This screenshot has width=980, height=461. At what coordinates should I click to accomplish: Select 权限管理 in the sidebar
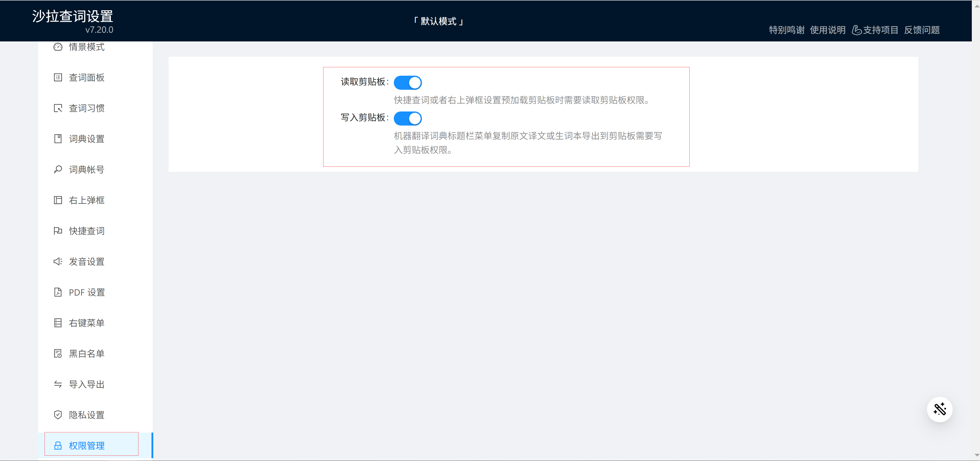tap(86, 445)
